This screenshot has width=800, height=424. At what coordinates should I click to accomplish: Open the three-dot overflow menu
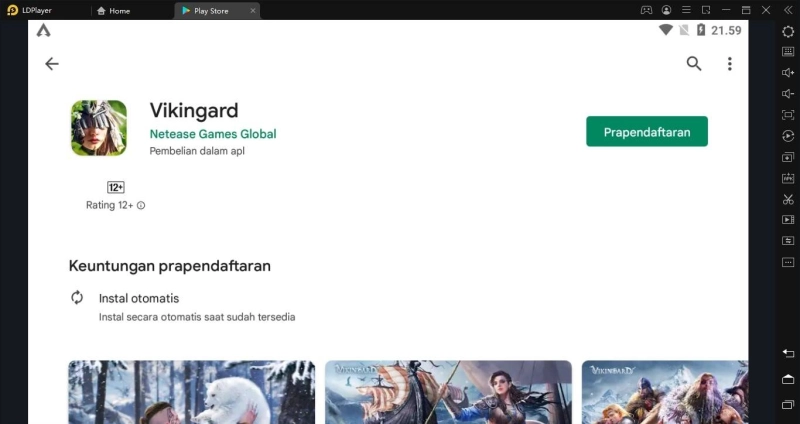point(730,64)
